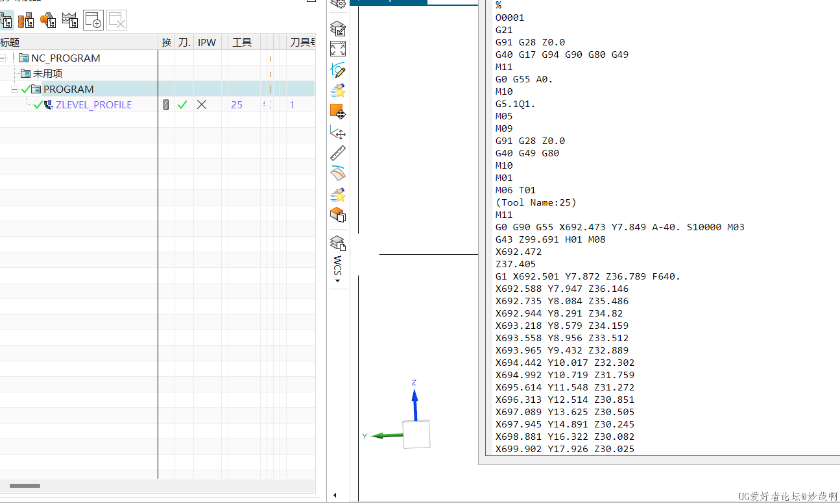Click the 刀具号 column header
This screenshot has height=504, width=840.
302,42
